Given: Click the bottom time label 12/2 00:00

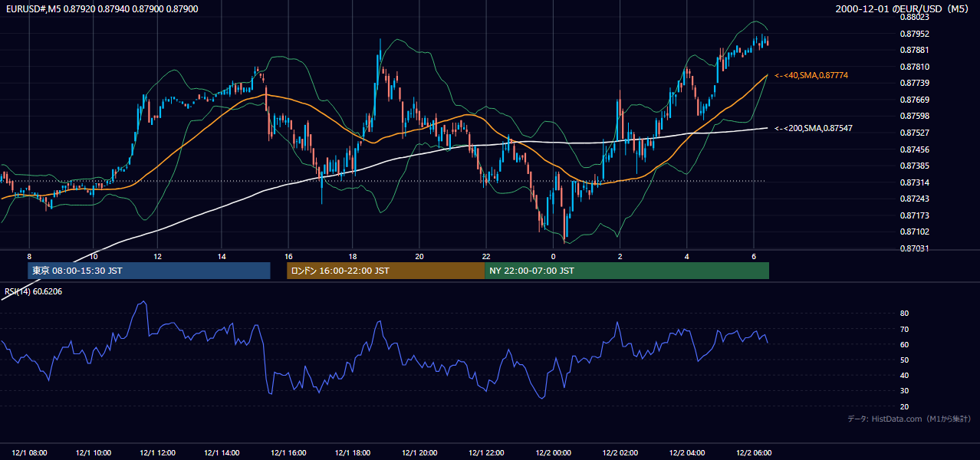Looking at the screenshot, I should [x=554, y=452].
